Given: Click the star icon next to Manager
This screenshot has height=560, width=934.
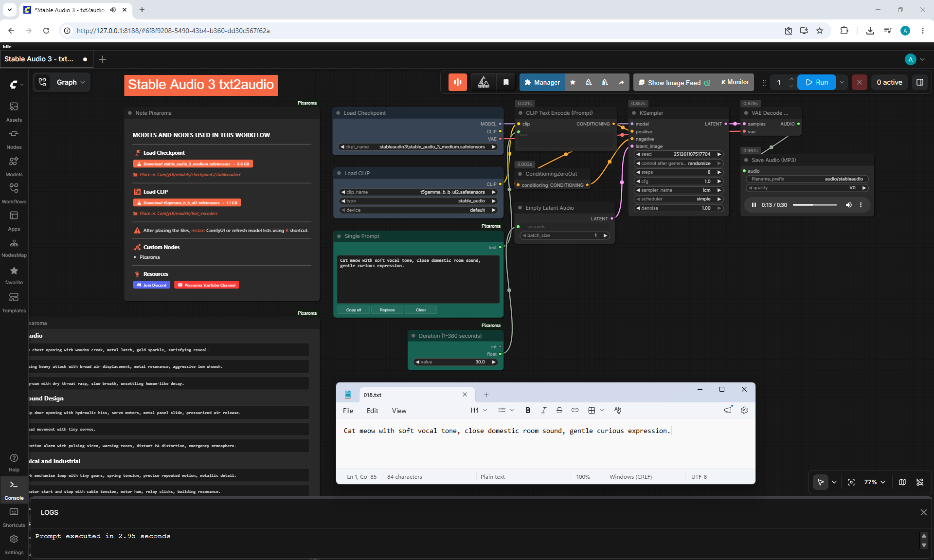Looking at the screenshot, I should [x=573, y=82].
